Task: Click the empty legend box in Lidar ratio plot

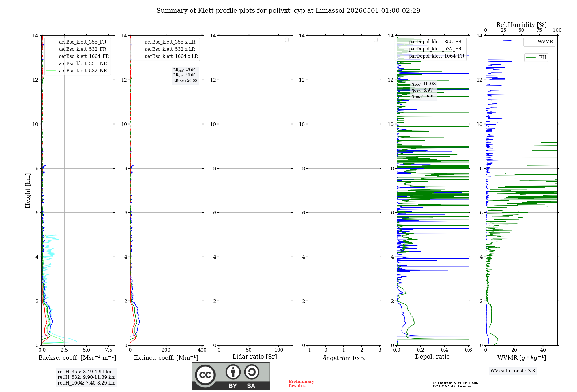Action: [287, 40]
